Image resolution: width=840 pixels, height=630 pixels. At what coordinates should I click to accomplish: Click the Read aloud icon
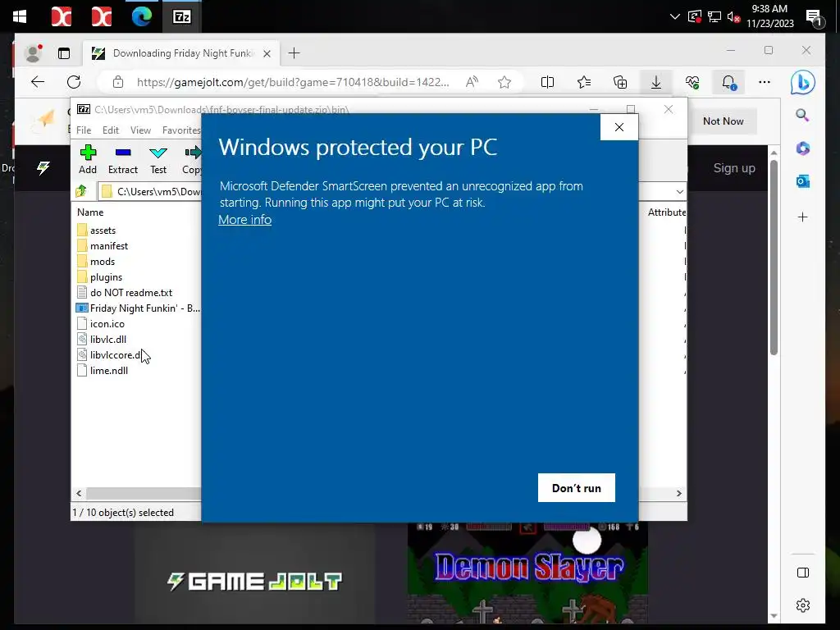click(x=472, y=82)
